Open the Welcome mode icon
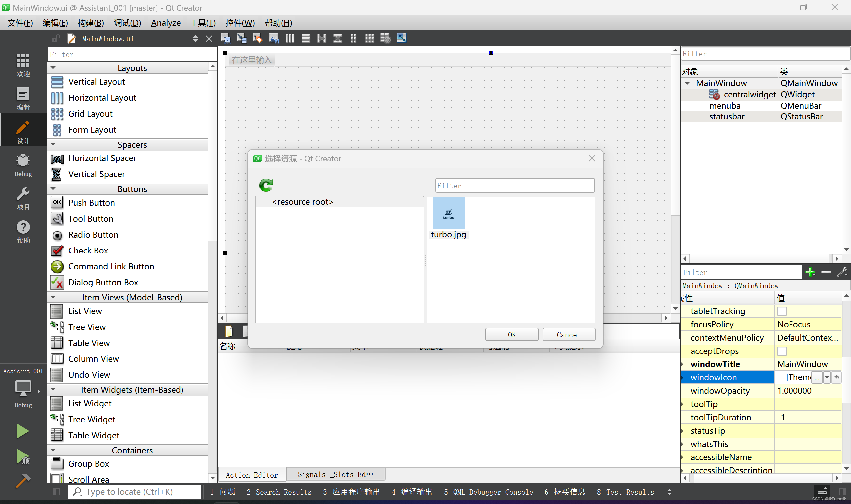This screenshot has width=851, height=504. (x=23, y=65)
